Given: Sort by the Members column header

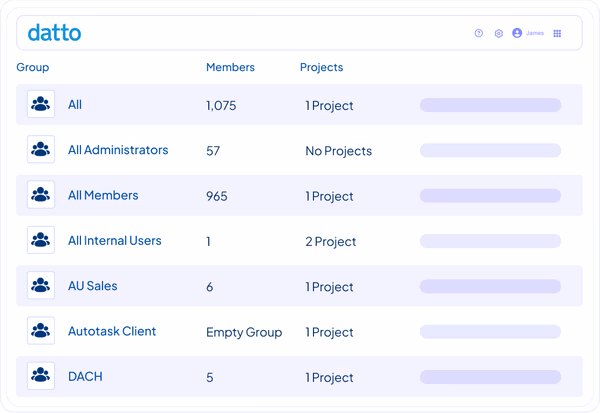Looking at the screenshot, I should click(230, 67).
